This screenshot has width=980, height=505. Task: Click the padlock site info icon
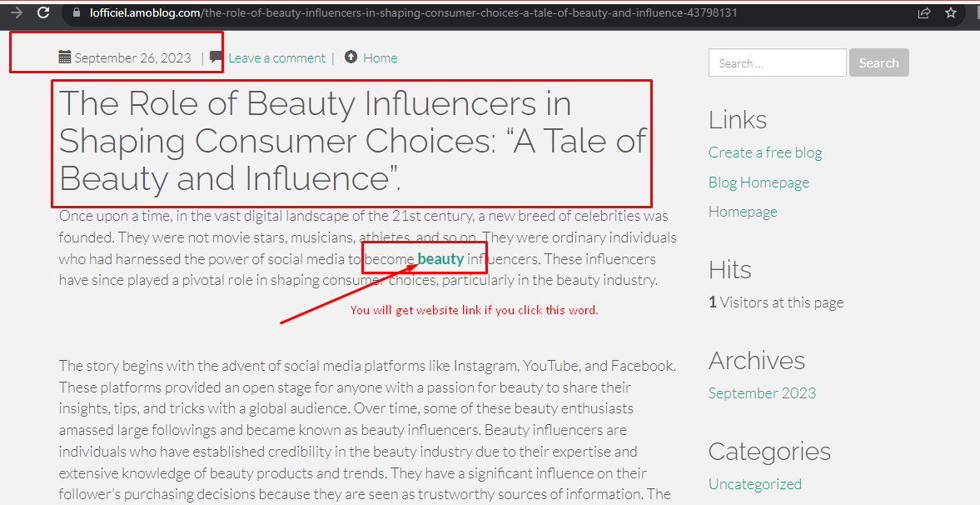(77, 13)
